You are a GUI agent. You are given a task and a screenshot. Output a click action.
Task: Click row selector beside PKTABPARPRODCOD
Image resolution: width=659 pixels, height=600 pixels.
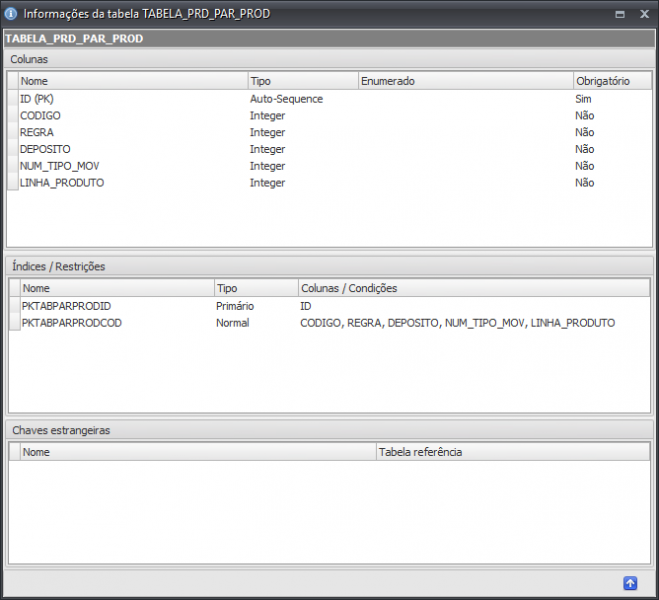coord(15,323)
